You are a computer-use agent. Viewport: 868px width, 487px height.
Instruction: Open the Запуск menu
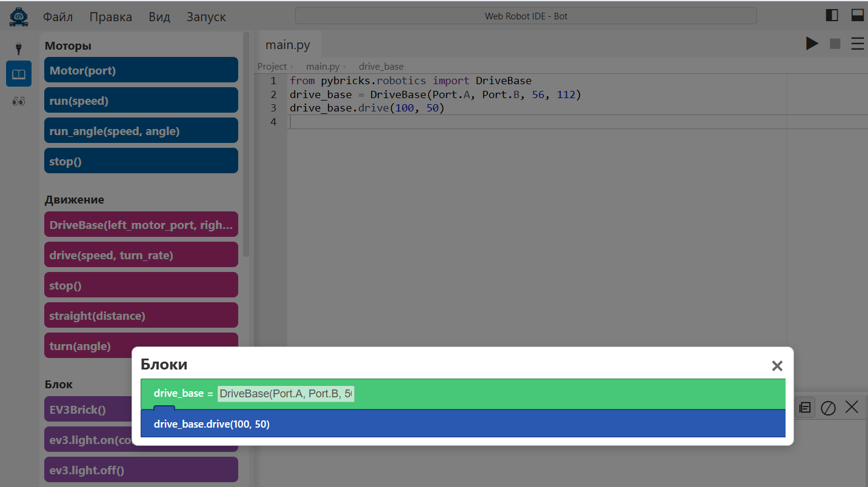206,17
